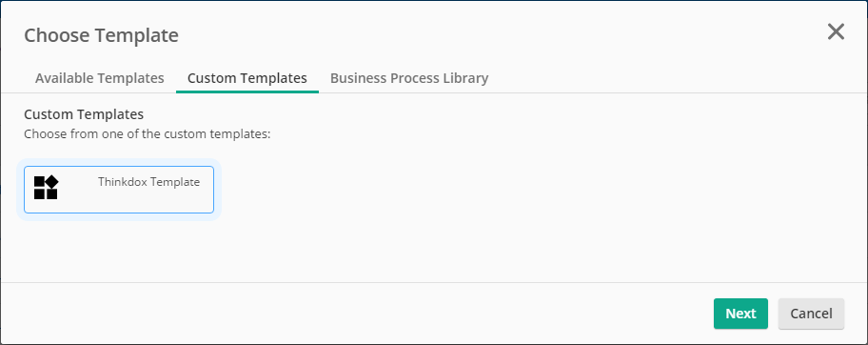Image resolution: width=868 pixels, height=345 pixels.
Task: Proceed to the next step with Next
Action: (x=740, y=314)
